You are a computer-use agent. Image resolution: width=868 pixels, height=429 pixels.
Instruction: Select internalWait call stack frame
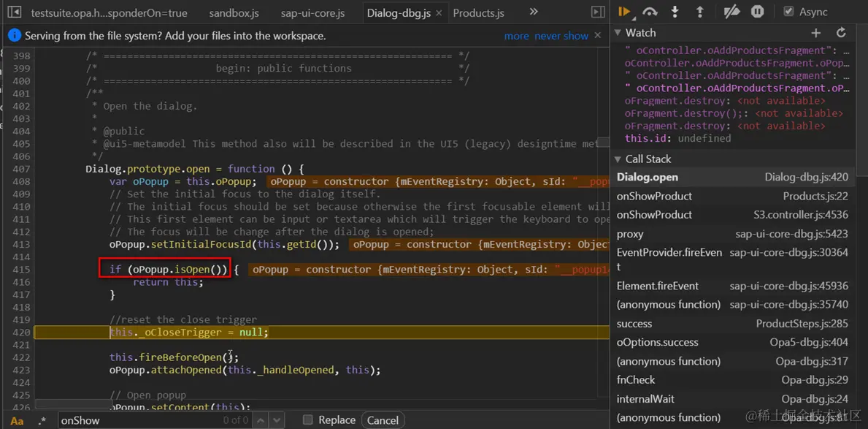click(732, 399)
